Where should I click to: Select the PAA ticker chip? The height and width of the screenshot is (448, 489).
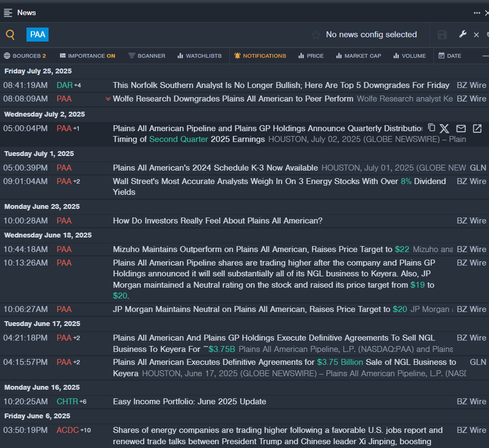click(37, 35)
